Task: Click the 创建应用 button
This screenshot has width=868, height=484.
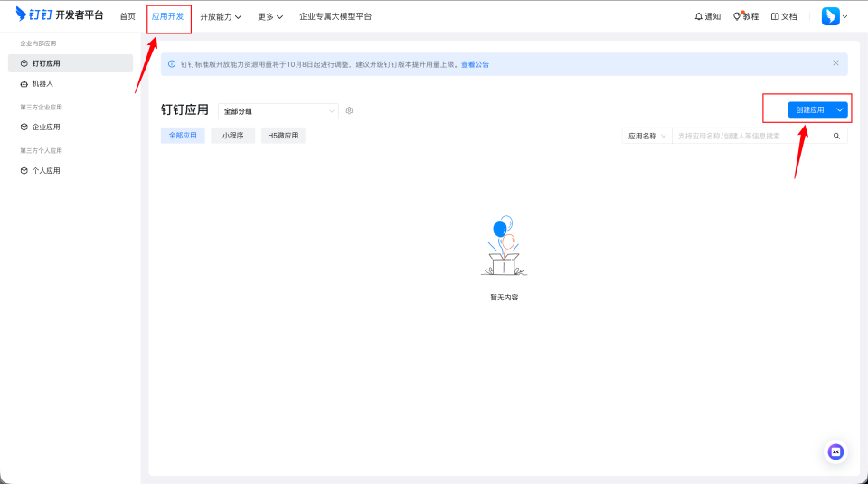Action: coord(810,109)
